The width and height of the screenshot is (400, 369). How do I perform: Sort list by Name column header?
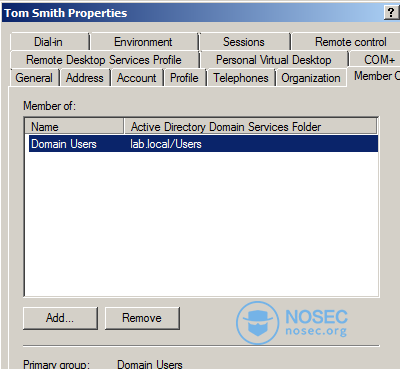point(74,127)
